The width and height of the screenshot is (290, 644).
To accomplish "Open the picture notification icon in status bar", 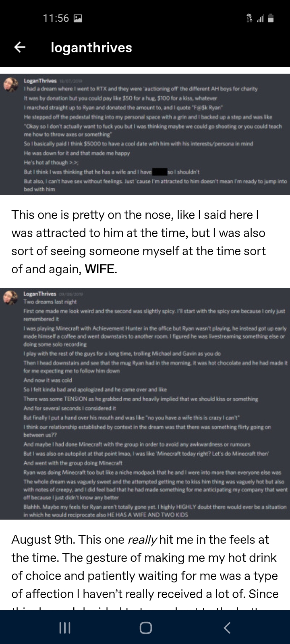I will click(79, 18).
